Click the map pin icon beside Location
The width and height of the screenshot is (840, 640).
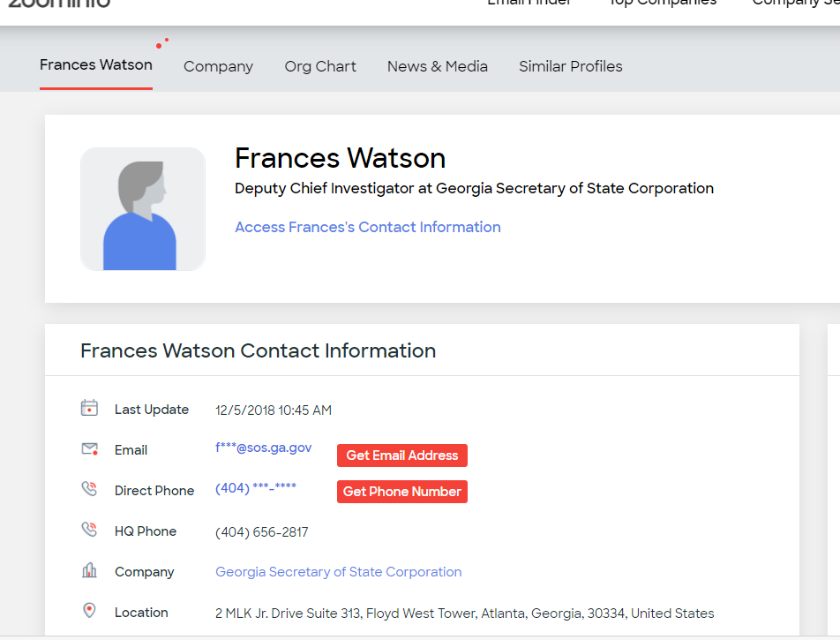[89, 611]
